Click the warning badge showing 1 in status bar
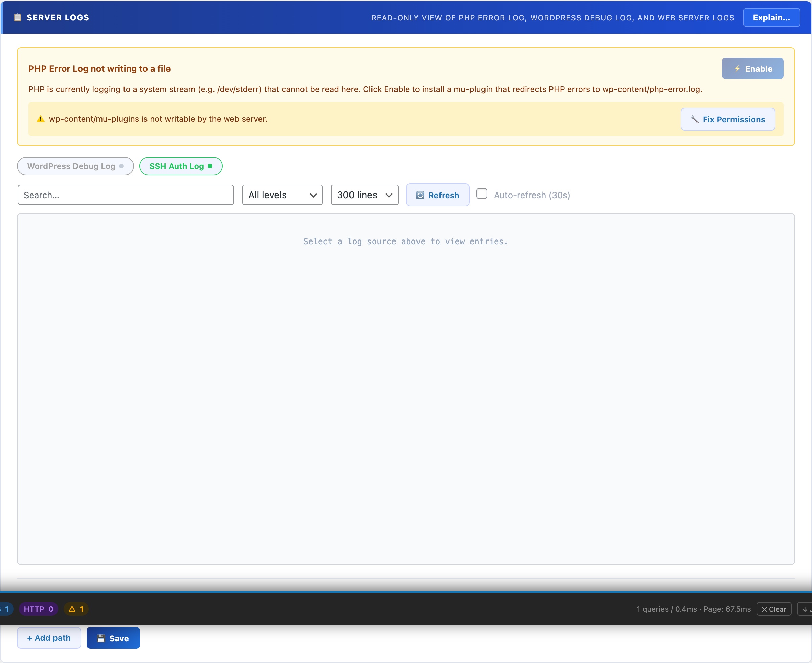812x663 pixels. (76, 609)
